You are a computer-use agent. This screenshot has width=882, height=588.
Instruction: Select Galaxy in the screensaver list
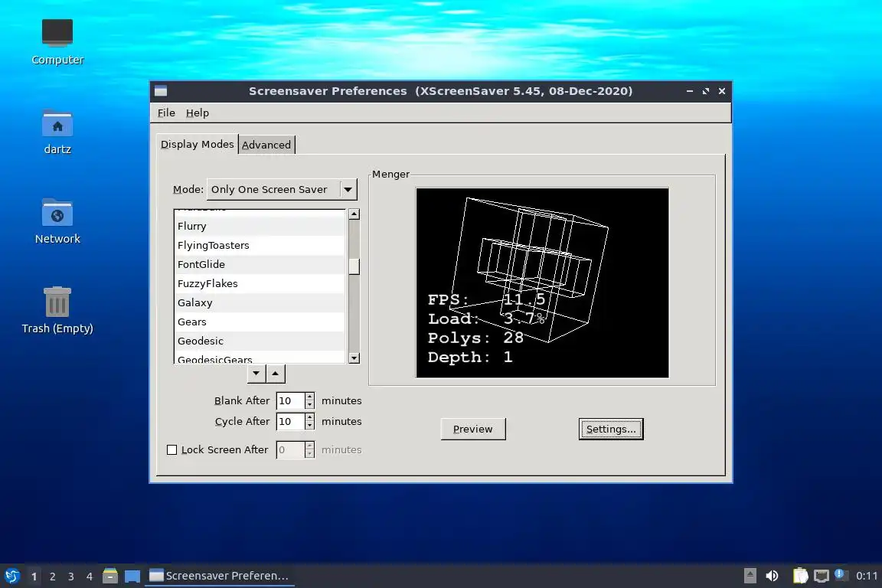[x=260, y=302]
